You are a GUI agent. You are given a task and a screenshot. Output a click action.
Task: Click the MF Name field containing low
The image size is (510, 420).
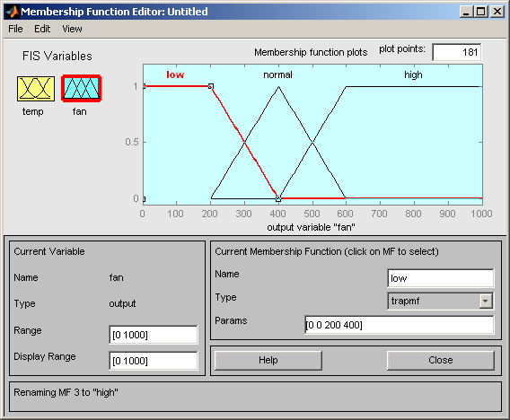(x=440, y=278)
